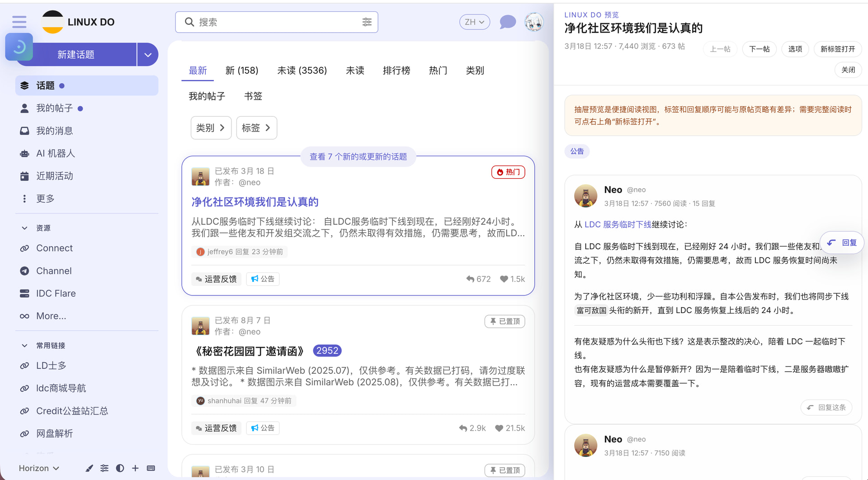This screenshot has width=868, height=480.
Task: Click the plus icon in sidebar footer
Action: click(135, 468)
